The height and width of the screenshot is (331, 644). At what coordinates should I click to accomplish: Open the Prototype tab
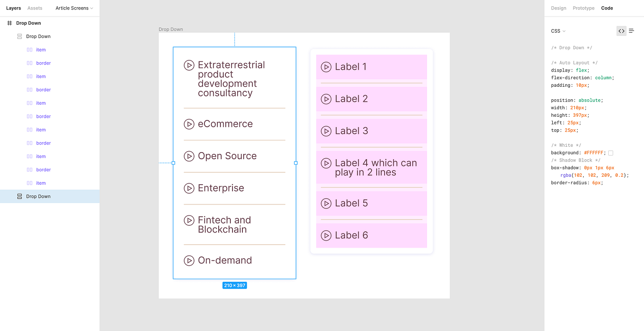coord(584,8)
